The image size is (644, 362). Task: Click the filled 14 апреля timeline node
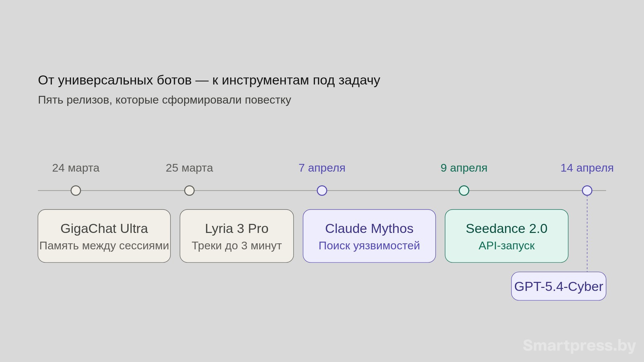[x=587, y=190]
